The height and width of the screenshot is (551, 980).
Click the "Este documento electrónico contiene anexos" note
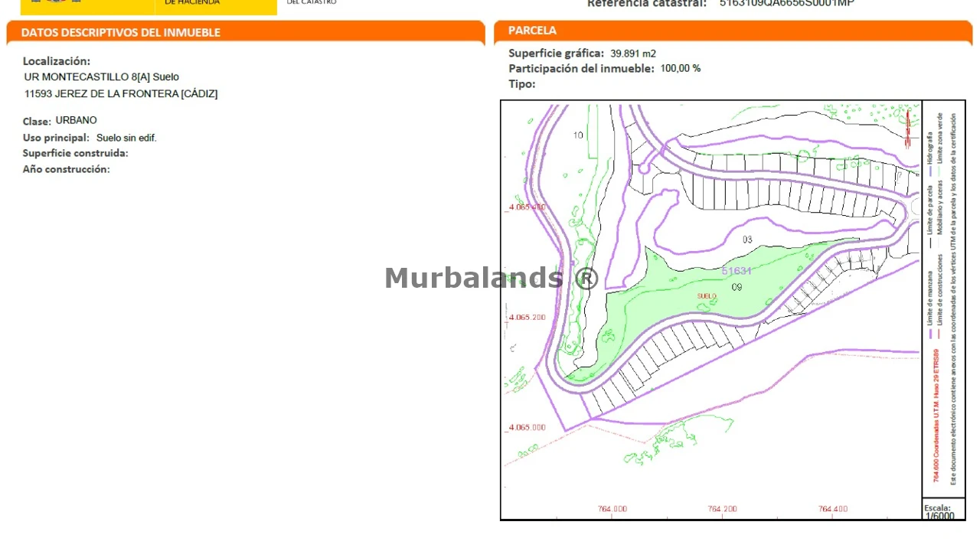tap(953, 298)
